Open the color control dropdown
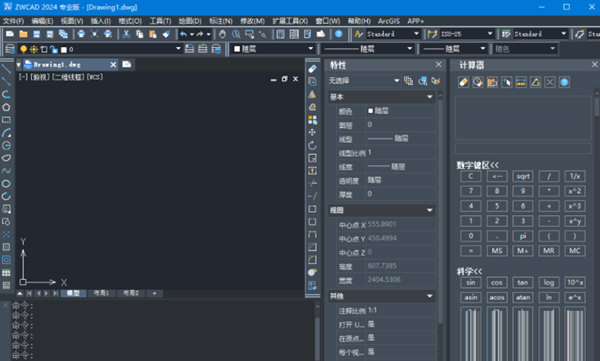The height and width of the screenshot is (361, 600). (x=311, y=49)
